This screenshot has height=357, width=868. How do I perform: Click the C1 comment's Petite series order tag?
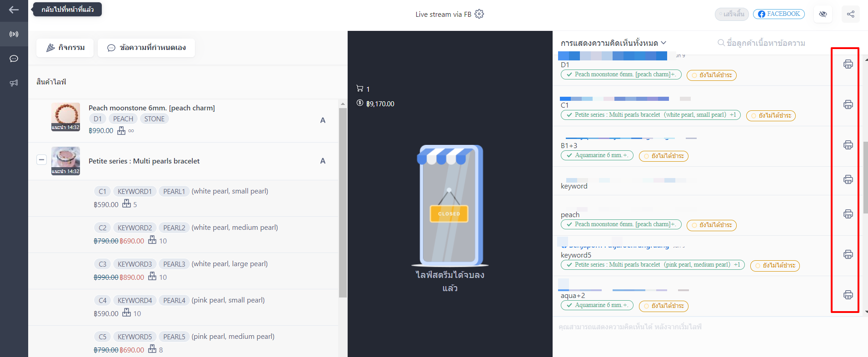point(651,115)
